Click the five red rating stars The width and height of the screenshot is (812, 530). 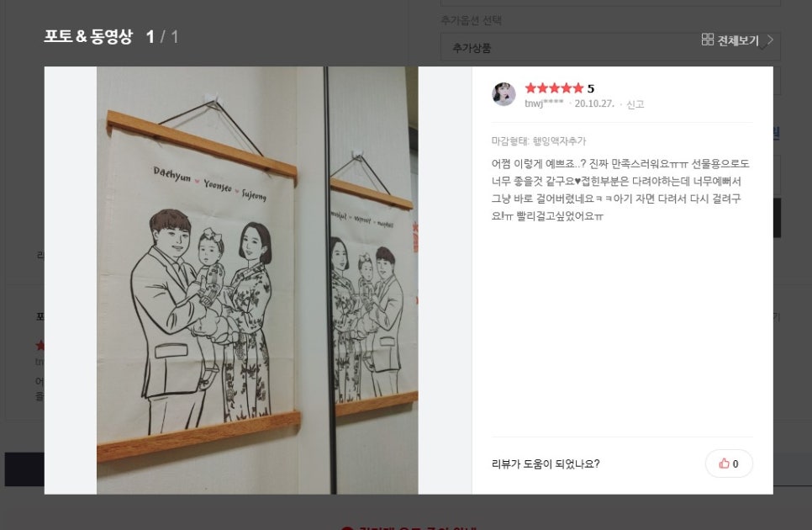point(554,88)
